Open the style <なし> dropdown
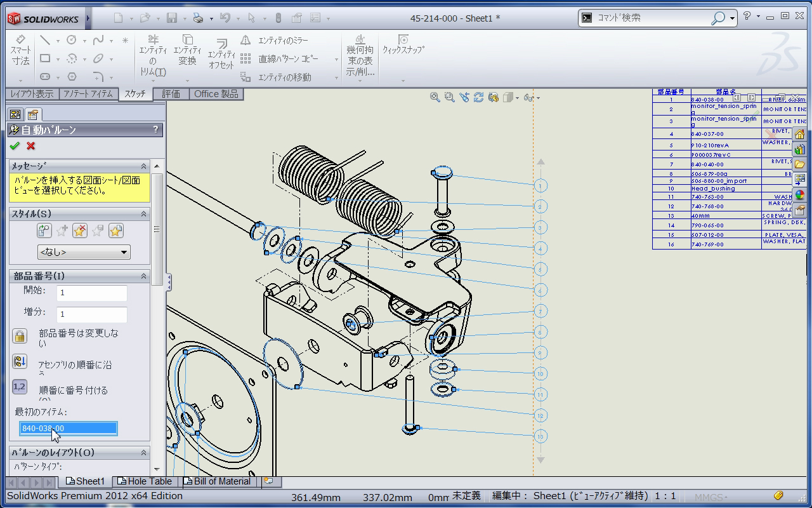Image resolution: width=812 pixels, height=508 pixels. 84,252
